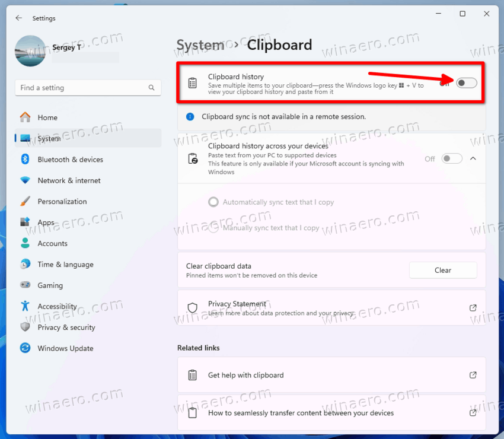This screenshot has height=439, width=504.
Task: Open Network & internet settings
Action: click(88, 180)
